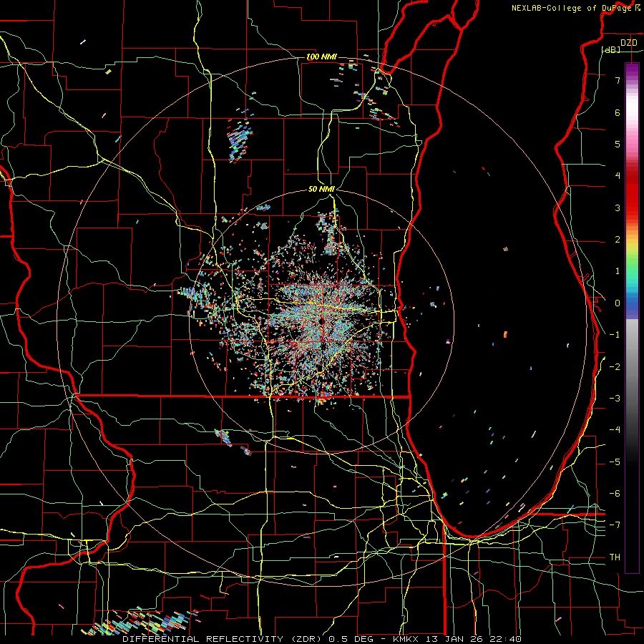644x644 pixels.
Task: Click the 100 NMI range ring label
Action: (321, 57)
